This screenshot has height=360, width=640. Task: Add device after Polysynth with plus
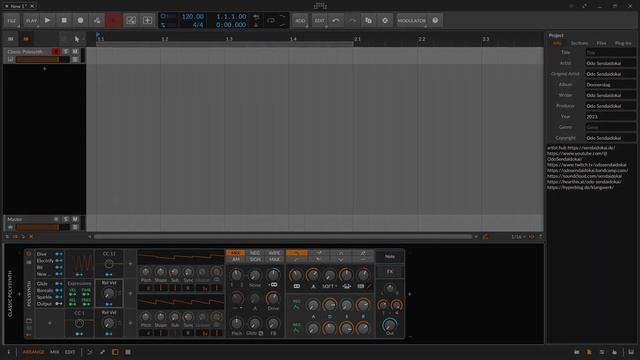[x=409, y=294]
